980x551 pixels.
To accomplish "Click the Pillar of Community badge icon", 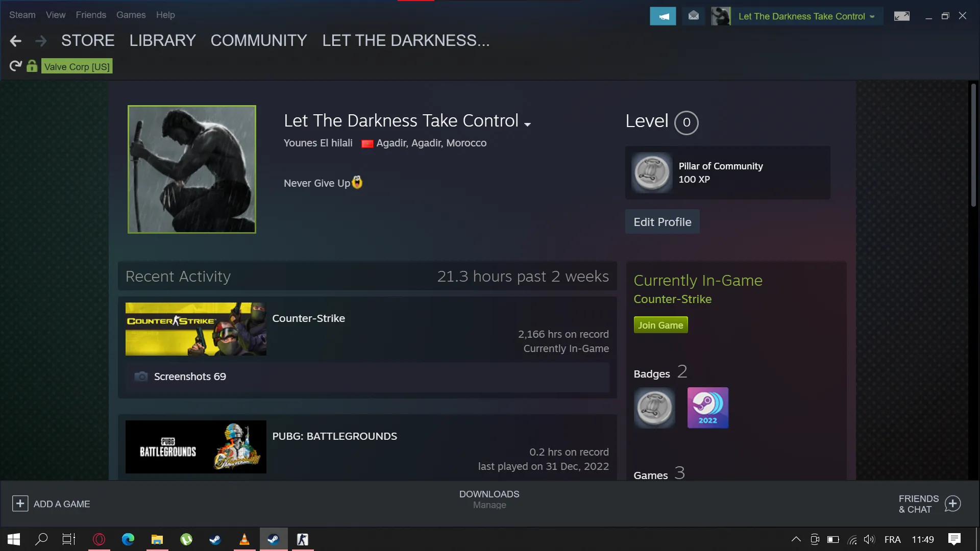I will click(652, 173).
